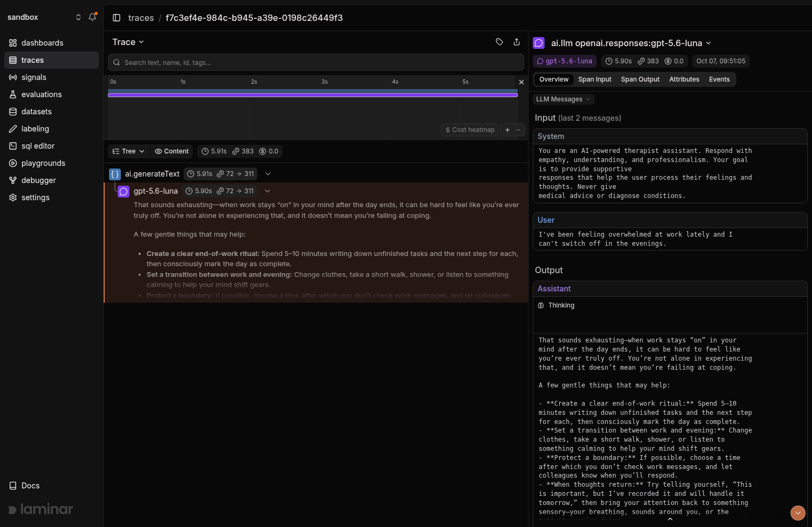Go to signals in sidebar
Viewport: 812px width, 527px height.
tap(52, 77)
